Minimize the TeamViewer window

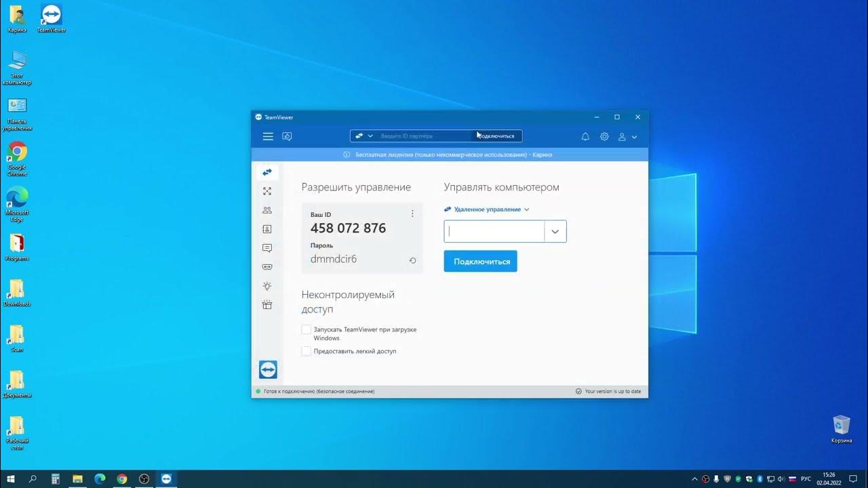pyautogui.click(x=596, y=117)
